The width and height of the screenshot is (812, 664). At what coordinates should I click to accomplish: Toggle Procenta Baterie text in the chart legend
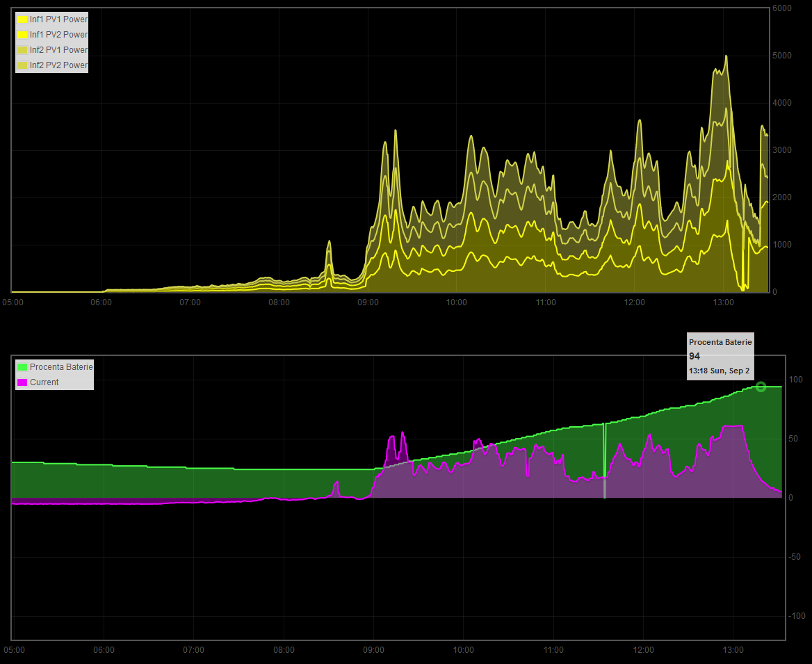[x=61, y=367]
